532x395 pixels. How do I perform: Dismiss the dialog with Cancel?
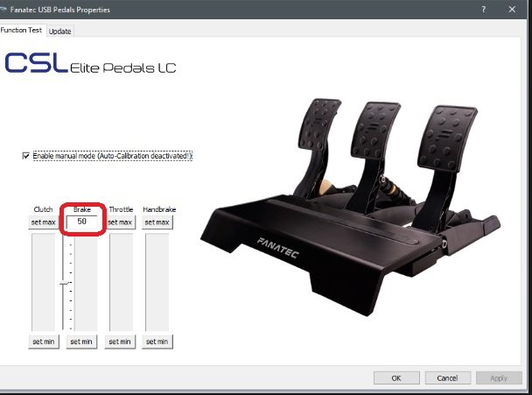[x=446, y=378]
